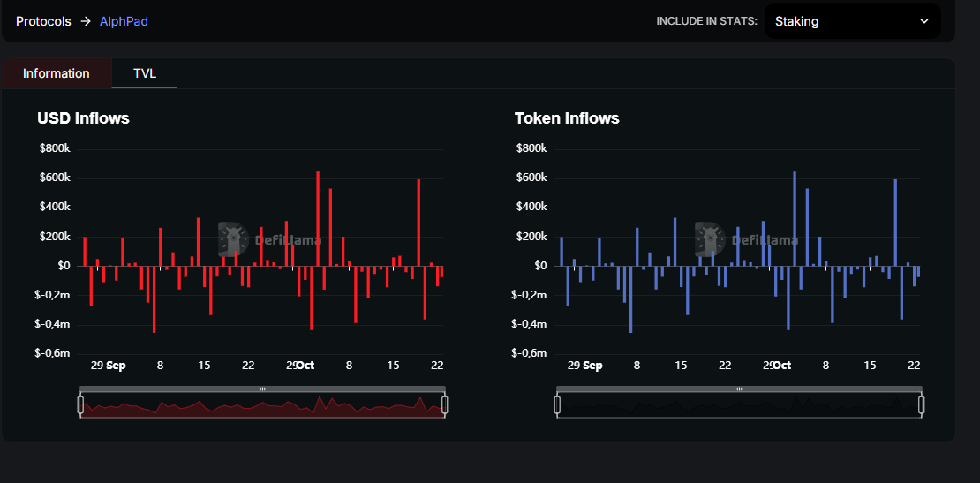980x483 pixels.
Task: Click the $0 label on USD Inflows axis
Action: pos(63,266)
